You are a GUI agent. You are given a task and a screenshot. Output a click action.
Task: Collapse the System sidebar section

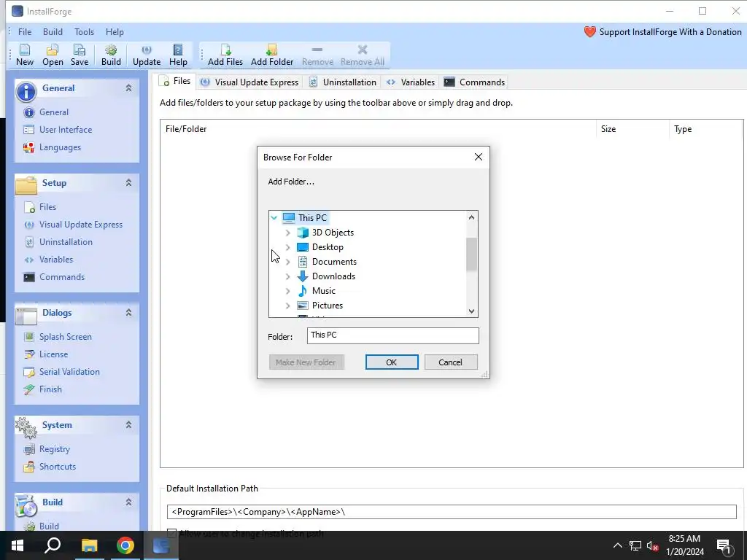coord(128,425)
